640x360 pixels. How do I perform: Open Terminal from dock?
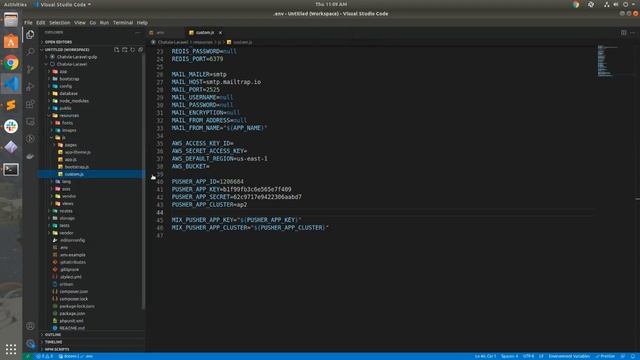point(11,169)
